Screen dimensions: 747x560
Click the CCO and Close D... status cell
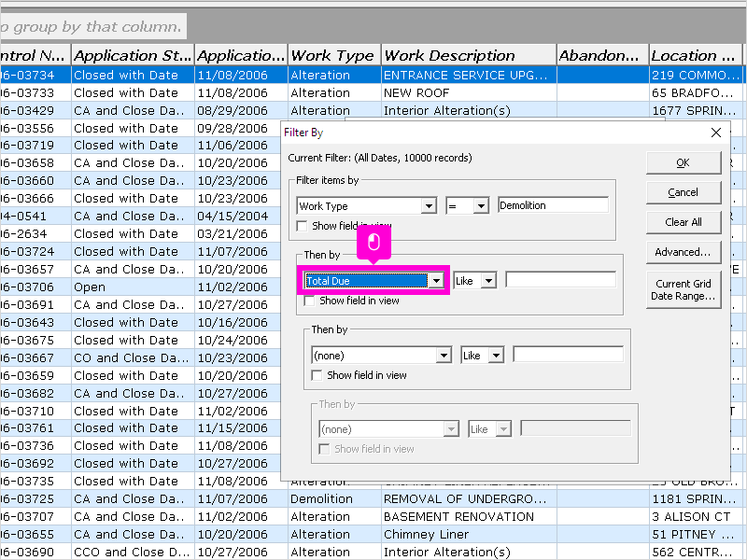click(x=133, y=552)
